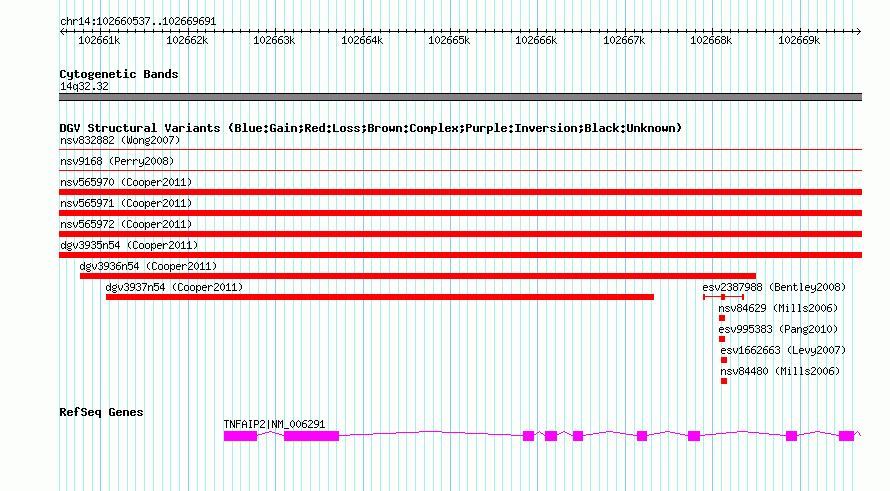Select the widest magenta exon block of TNFAIP2
This screenshot has height=491, width=890.
311,436
